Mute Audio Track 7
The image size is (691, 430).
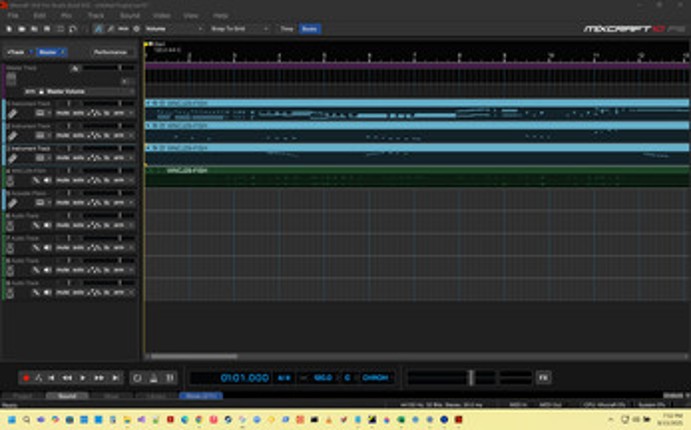[63, 248]
